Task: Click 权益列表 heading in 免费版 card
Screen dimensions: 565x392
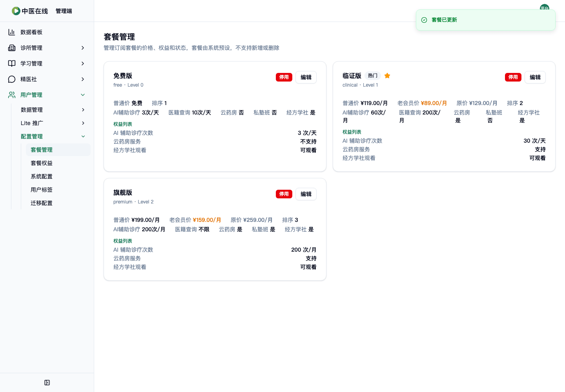Action: (x=123, y=124)
